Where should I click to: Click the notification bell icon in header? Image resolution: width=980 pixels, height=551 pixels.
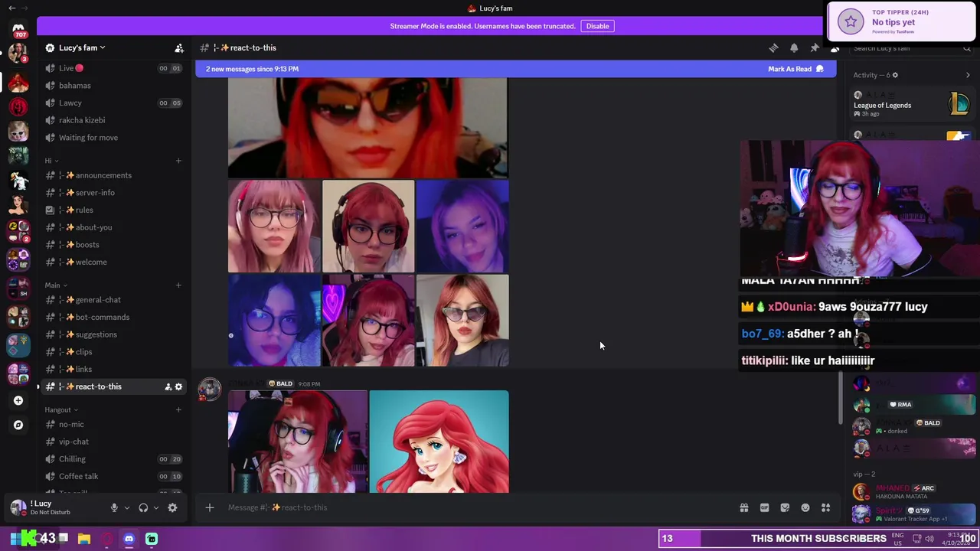pyautogui.click(x=794, y=47)
